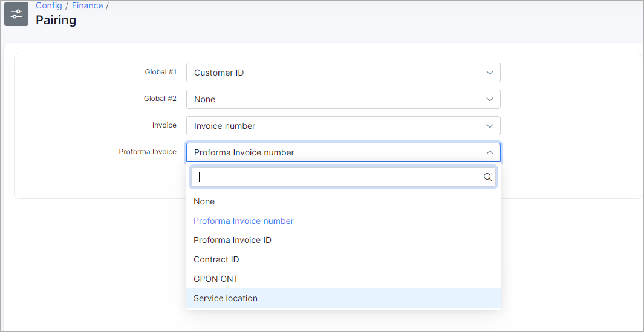Choose Service location from the list
Image resolution: width=644 pixels, height=332 pixels.
tap(343, 298)
